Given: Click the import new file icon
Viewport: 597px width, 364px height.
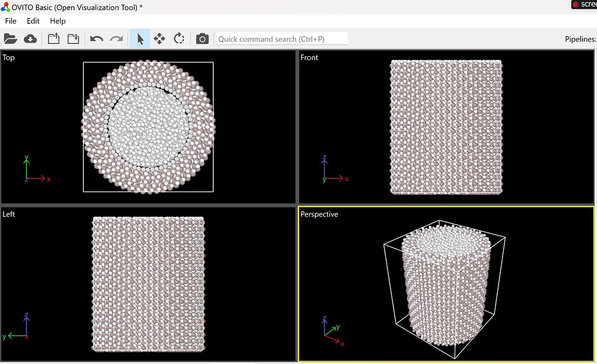Looking at the screenshot, I should coord(53,38).
